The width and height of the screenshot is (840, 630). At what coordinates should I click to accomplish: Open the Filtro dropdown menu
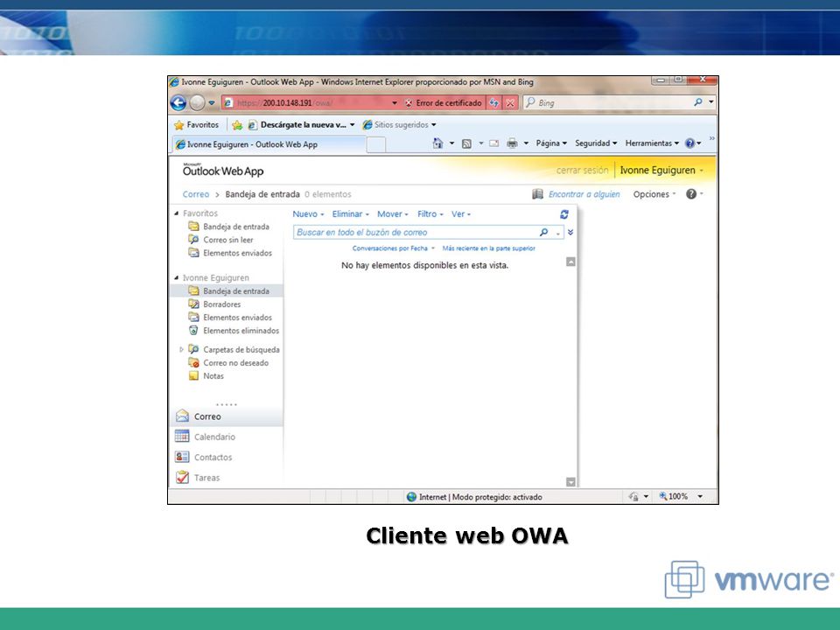pos(430,213)
